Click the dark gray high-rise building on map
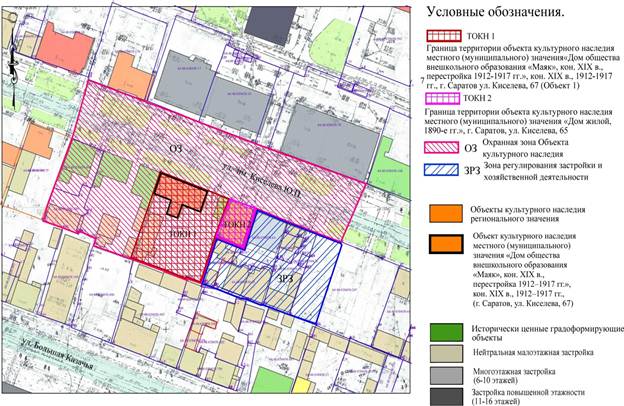This screenshot has width=624, height=406. tap(270, 25)
